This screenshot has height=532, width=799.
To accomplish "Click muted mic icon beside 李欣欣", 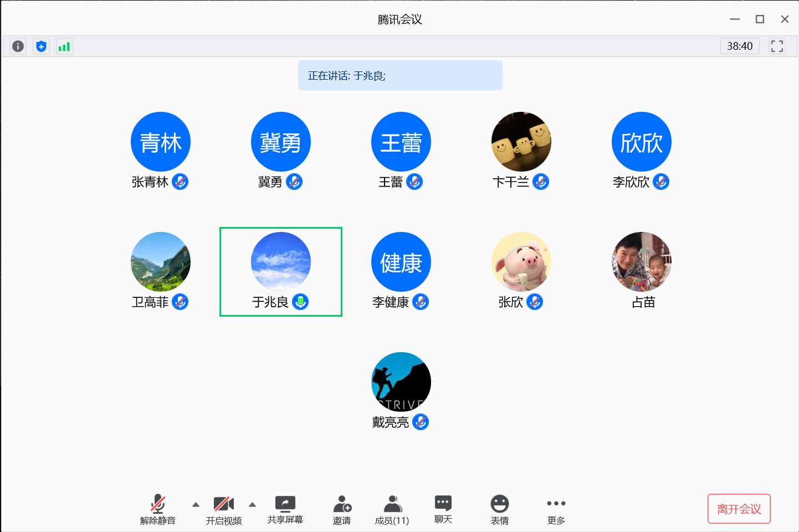I will tap(661, 182).
